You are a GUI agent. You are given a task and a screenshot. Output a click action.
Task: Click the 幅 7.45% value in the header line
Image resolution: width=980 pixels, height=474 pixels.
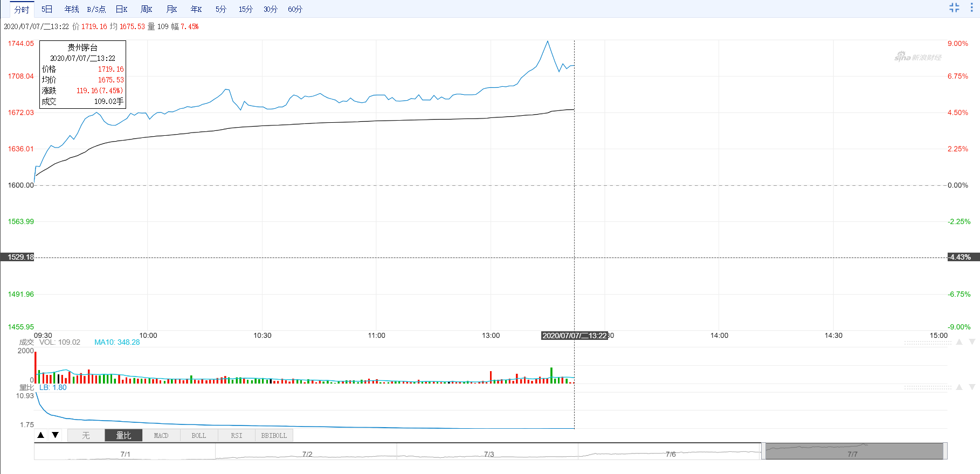pos(185,26)
